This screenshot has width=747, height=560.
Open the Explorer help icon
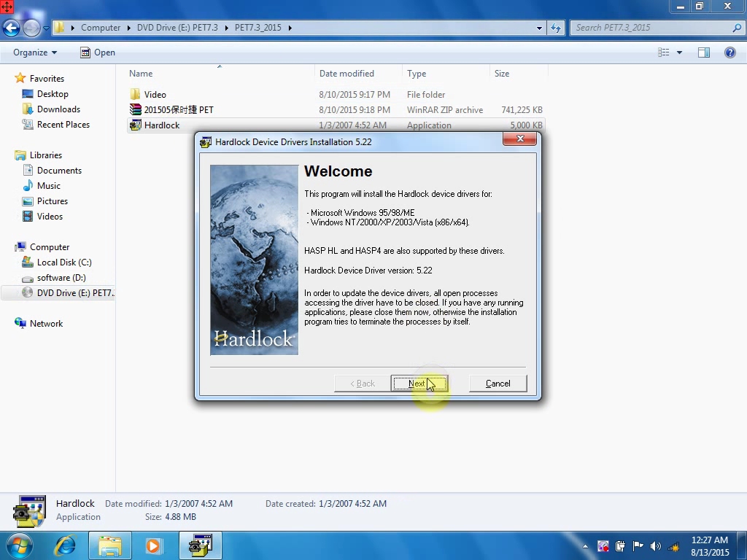[729, 52]
